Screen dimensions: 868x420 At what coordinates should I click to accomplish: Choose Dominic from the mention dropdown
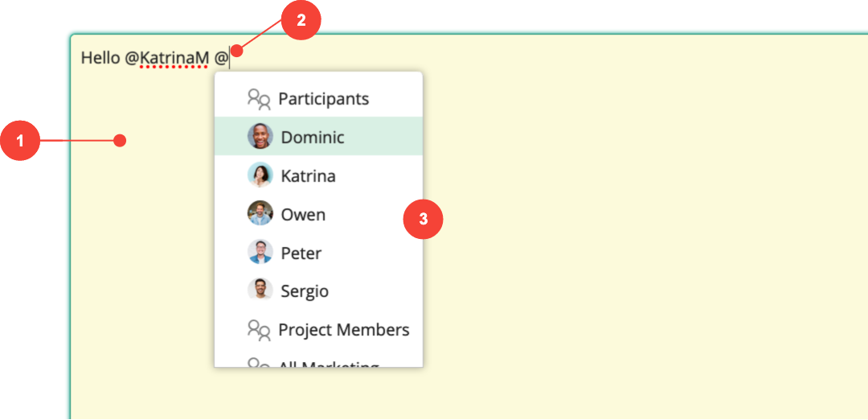tap(318, 136)
